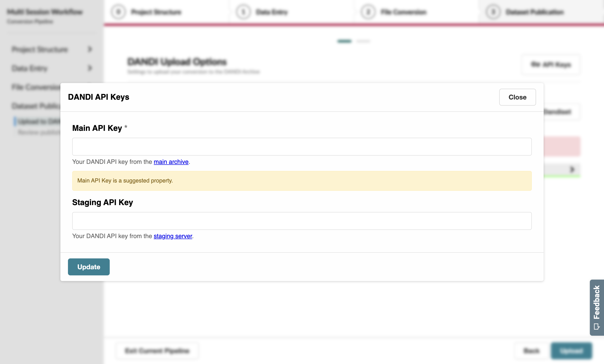Expand Project Structure in the sidebar
The height and width of the screenshot is (364, 604).
point(51,49)
